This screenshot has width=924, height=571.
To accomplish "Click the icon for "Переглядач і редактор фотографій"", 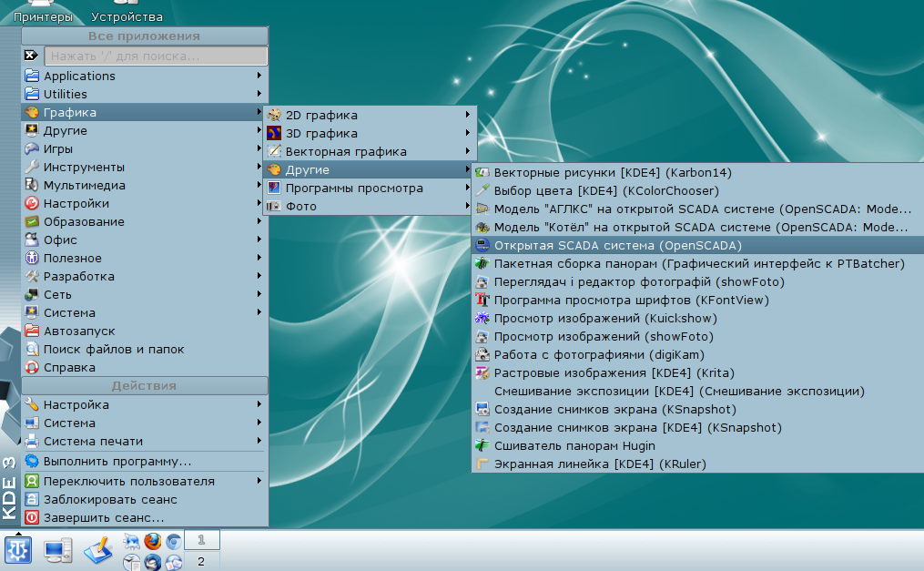I will (x=482, y=282).
